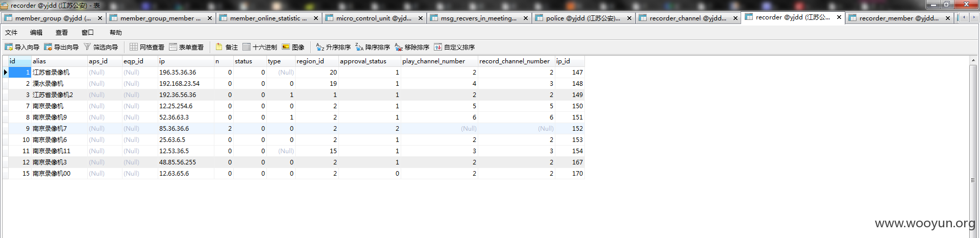Image resolution: width=980 pixels, height=238 pixels.
Task: Open the 帮助 menu
Action: point(116,32)
